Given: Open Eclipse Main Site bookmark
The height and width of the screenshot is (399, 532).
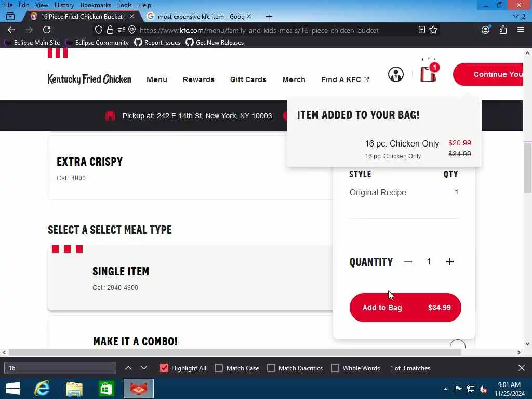Looking at the screenshot, I should pyautogui.click(x=32, y=43).
